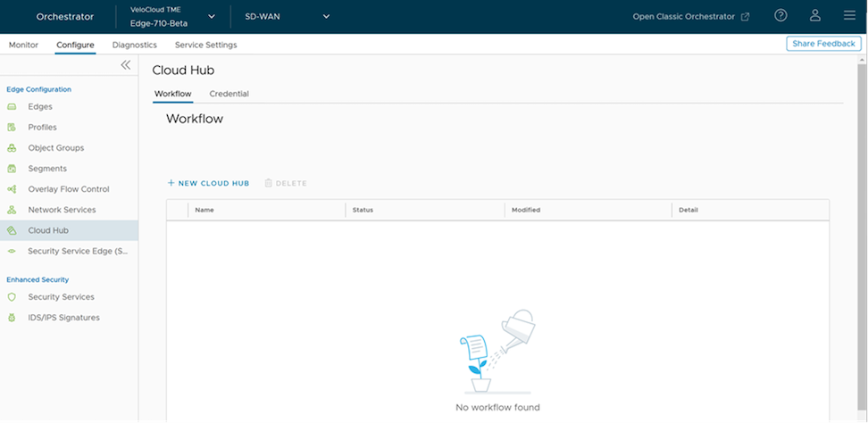
Task: Open the Diagnostics tab
Action: (x=135, y=45)
